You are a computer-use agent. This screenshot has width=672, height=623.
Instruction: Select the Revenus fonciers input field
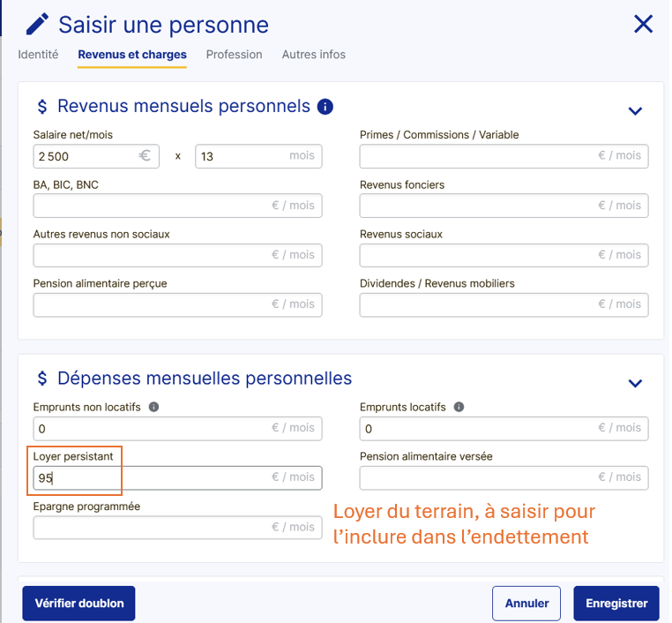click(x=476, y=206)
